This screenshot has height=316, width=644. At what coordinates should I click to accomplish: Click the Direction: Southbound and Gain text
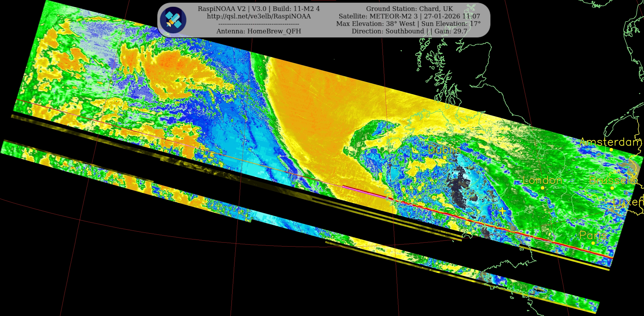click(409, 31)
